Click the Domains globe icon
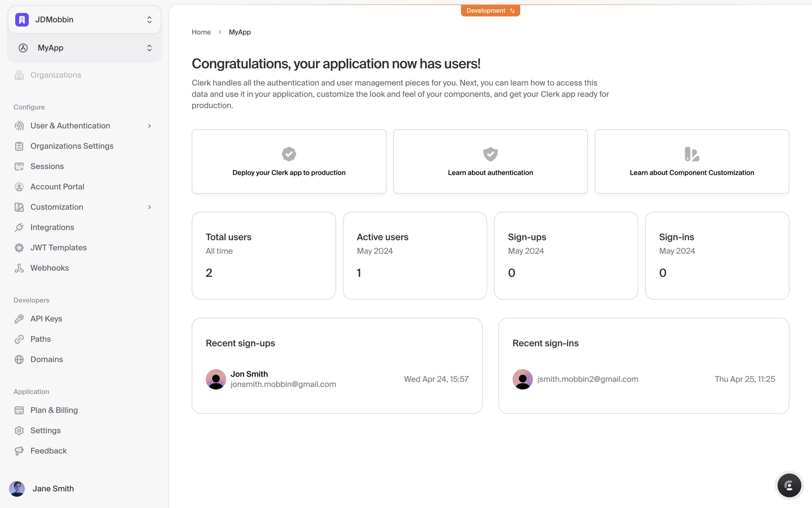 pyautogui.click(x=19, y=359)
